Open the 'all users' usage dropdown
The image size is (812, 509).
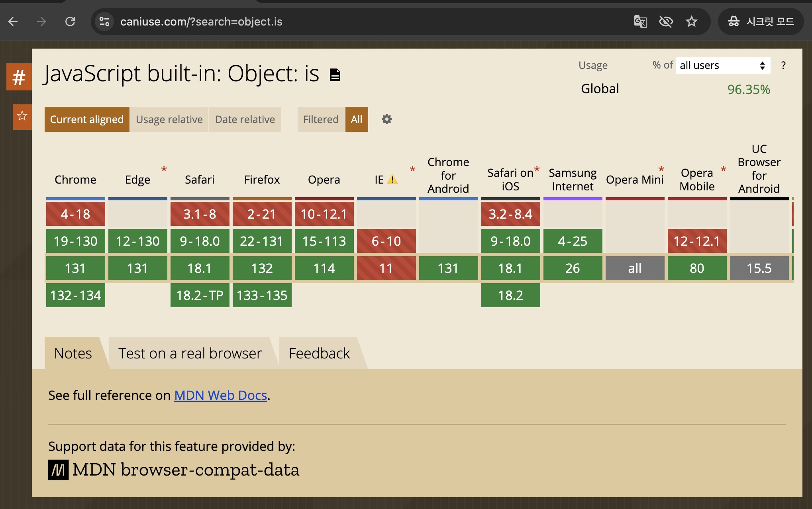point(723,65)
